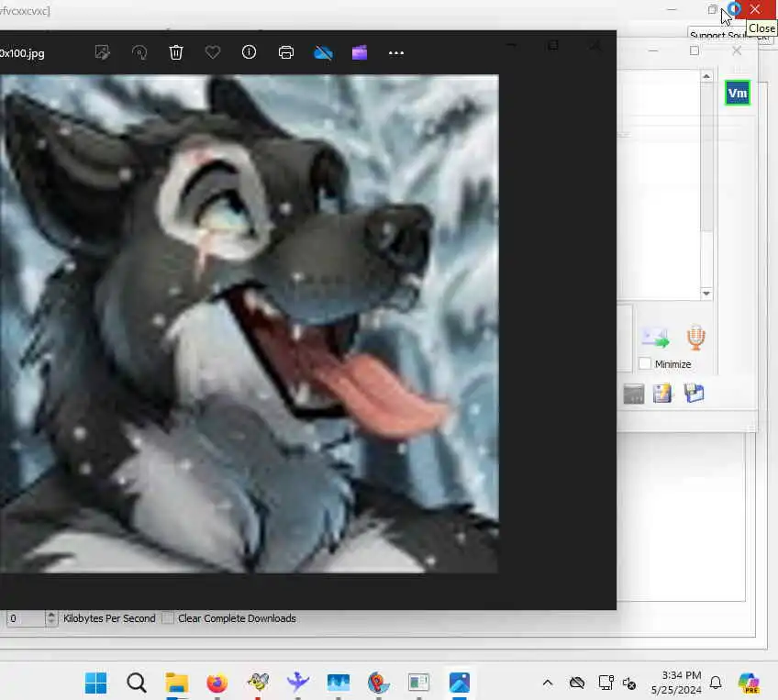Rotate the image in Photos

point(139,52)
